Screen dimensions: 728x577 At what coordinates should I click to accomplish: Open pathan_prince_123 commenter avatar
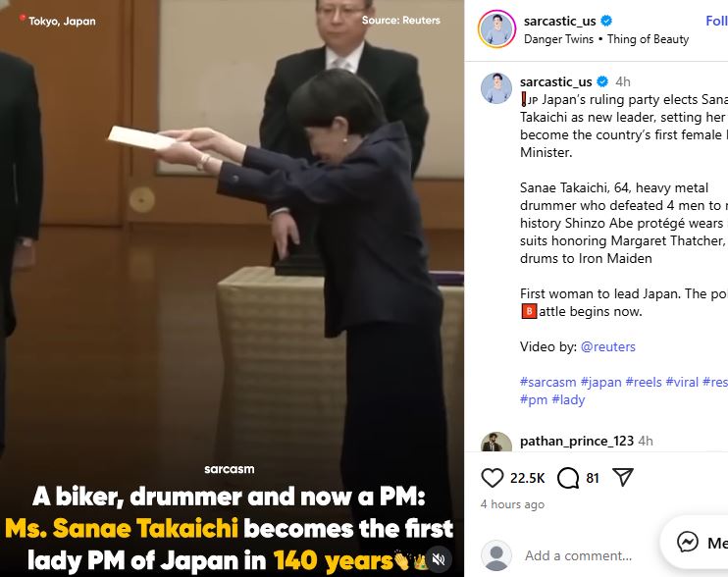(496, 443)
